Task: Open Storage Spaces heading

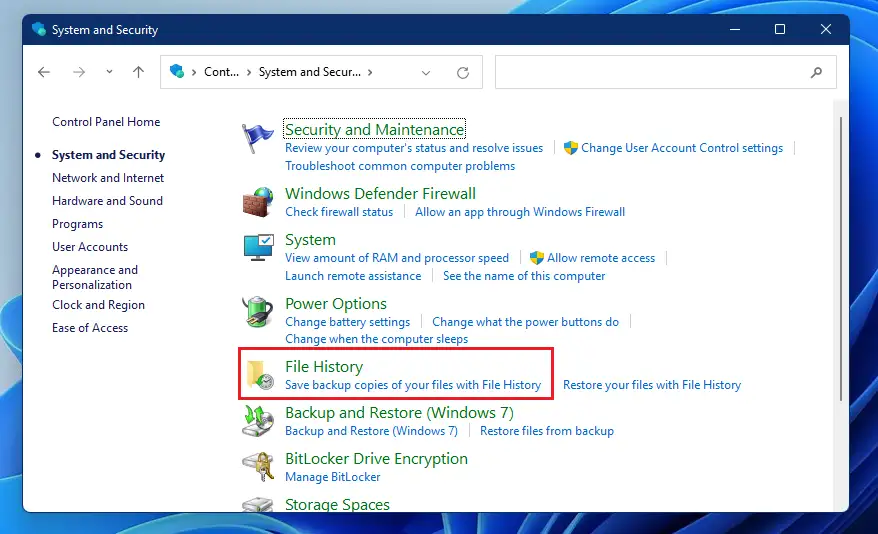Action: click(x=337, y=504)
